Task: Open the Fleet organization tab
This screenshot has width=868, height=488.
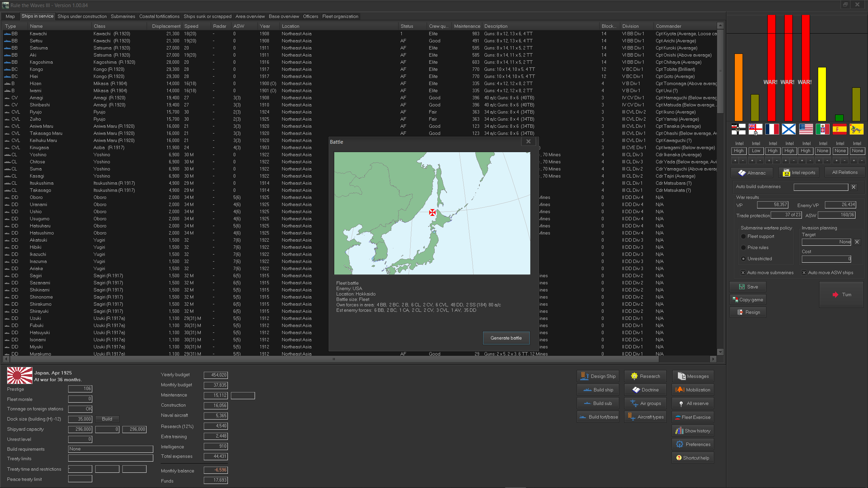Action: pyautogui.click(x=340, y=16)
